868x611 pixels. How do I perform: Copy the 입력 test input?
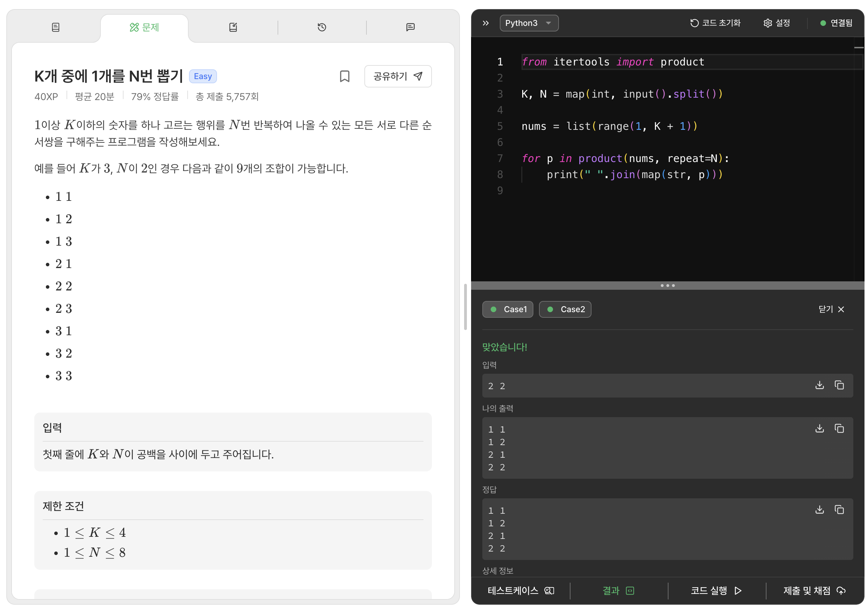pos(839,385)
